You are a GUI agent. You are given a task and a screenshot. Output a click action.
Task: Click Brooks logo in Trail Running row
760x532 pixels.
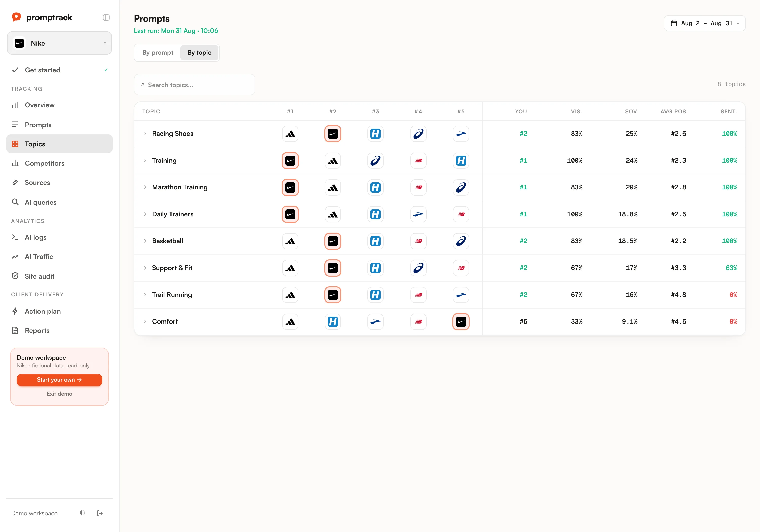pyautogui.click(x=461, y=295)
